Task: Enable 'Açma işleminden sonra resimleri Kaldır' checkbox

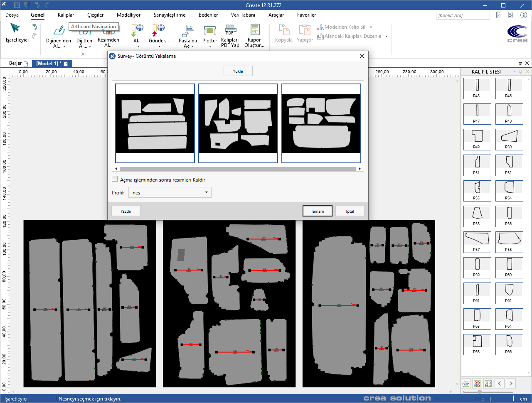Action: (x=115, y=179)
